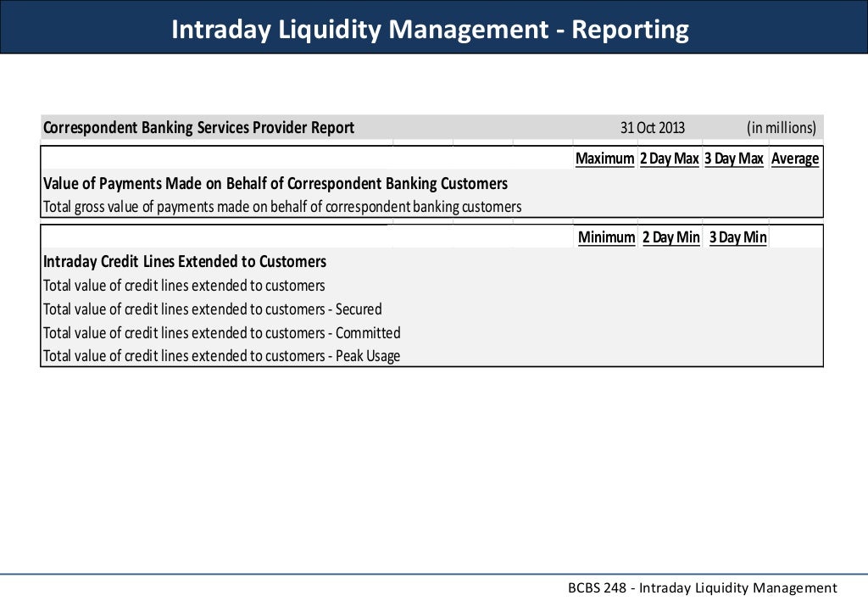Select the 3 Day Min column header
Screen dimensions: 868x601
coord(738,237)
